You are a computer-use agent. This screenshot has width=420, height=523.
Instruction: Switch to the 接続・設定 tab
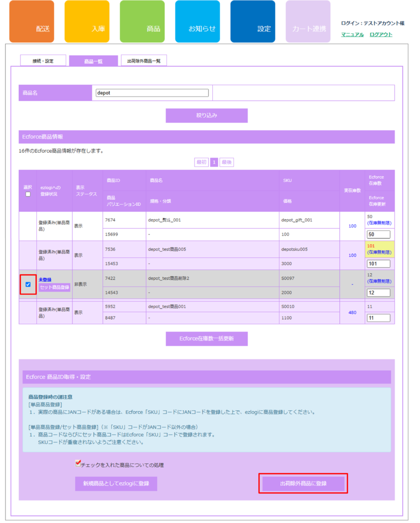click(x=43, y=61)
